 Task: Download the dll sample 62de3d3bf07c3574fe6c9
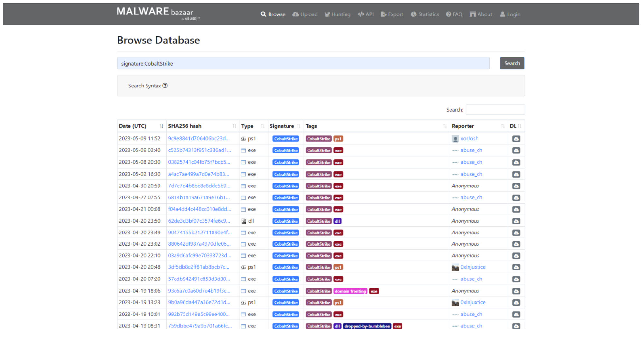pos(516,221)
